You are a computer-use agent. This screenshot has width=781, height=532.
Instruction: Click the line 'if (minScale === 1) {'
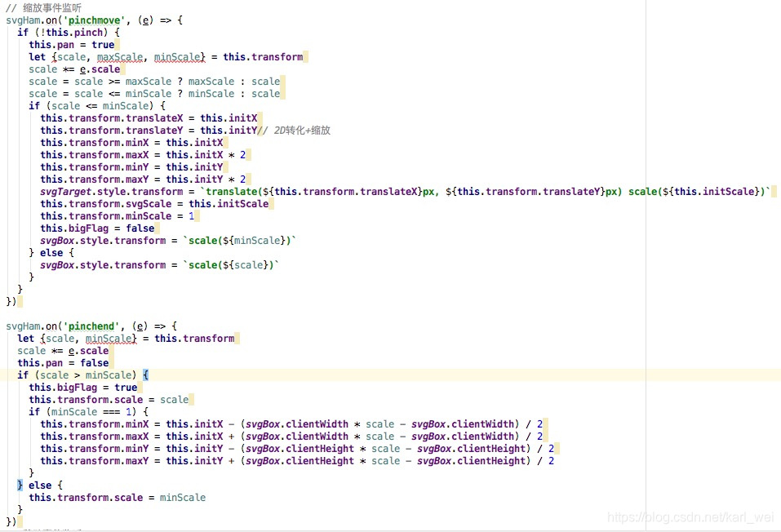[x=89, y=412]
